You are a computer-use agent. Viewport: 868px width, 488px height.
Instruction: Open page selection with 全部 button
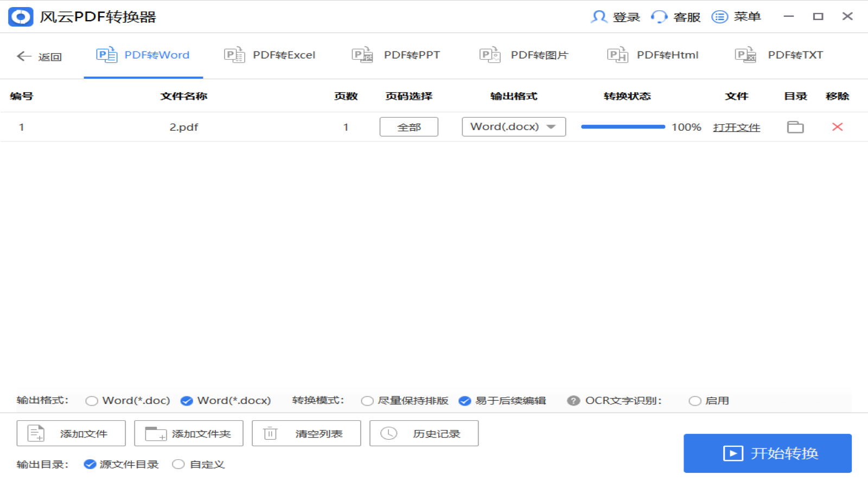409,127
